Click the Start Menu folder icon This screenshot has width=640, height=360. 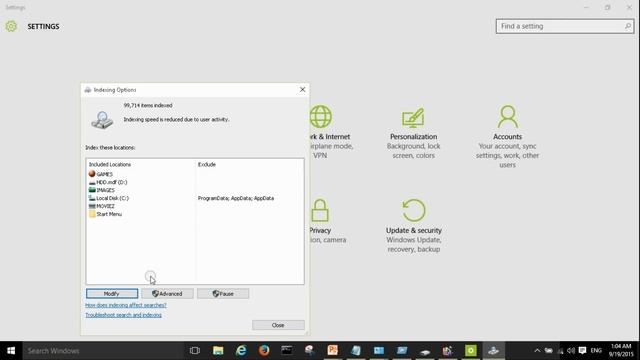pyautogui.click(x=92, y=214)
